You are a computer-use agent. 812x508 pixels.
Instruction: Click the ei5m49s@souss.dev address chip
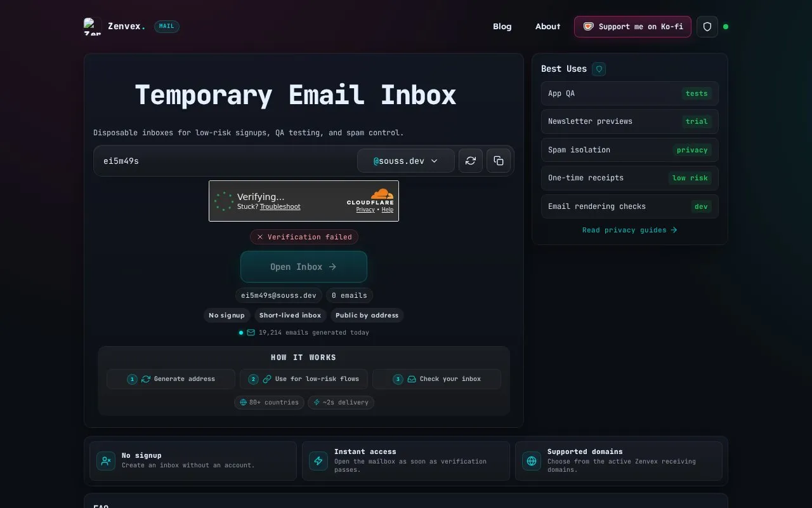click(x=278, y=295)
